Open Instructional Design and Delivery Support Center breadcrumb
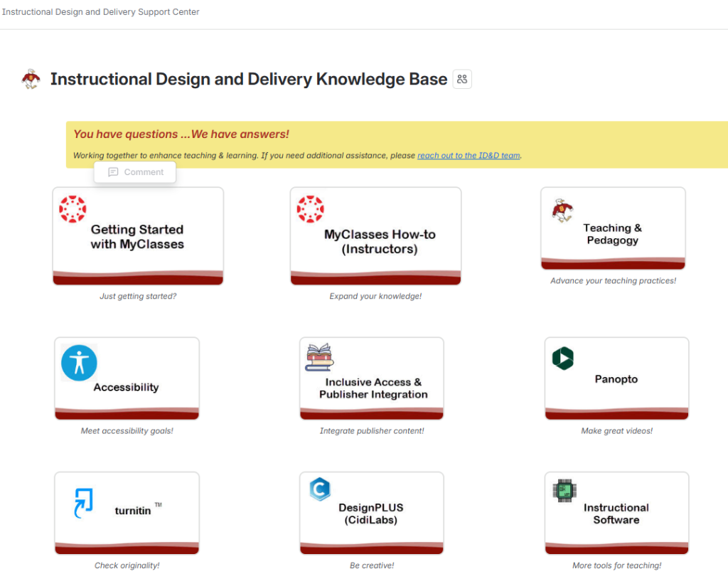 [x=101, y=11]
